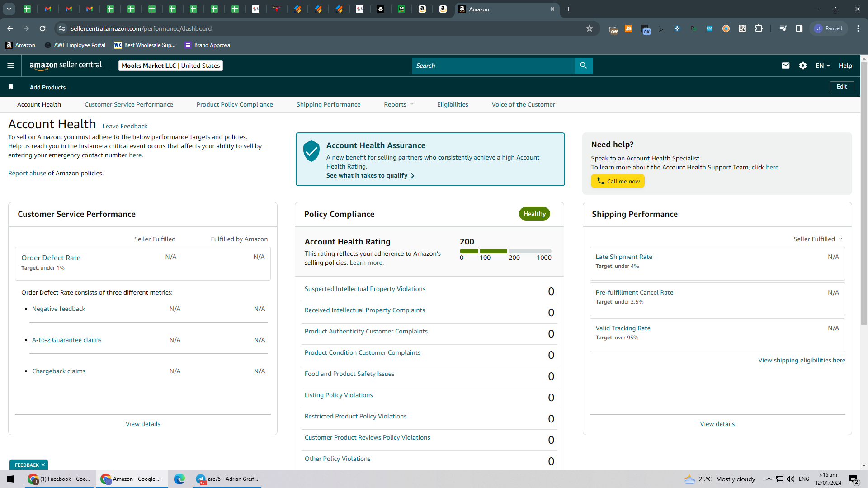
Task: Open the tab search dropdown arrow
Action: (x=9, y=9)
